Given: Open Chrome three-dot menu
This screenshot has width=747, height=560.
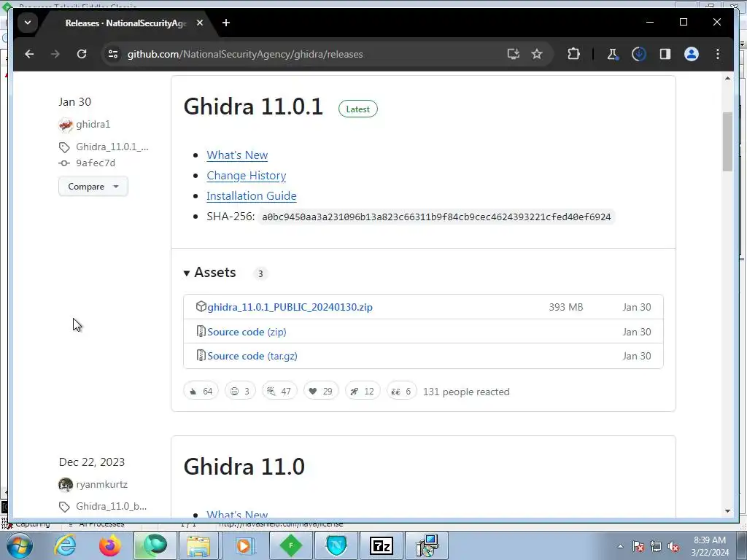Looking at the screenshot, I should point(718,54).
